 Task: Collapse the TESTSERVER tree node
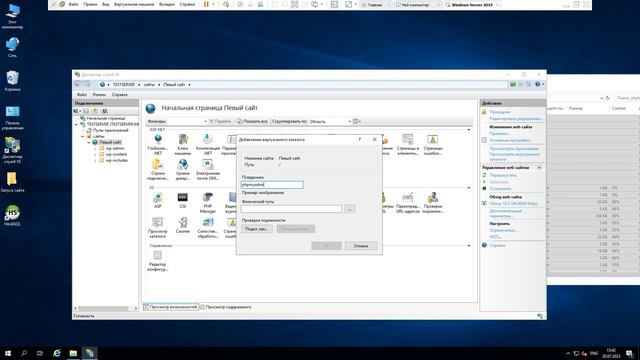76,124
